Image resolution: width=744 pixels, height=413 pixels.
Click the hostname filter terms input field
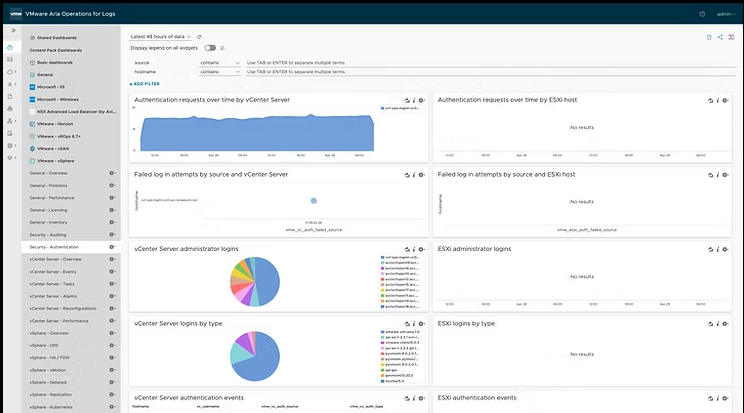click(491, 72)
